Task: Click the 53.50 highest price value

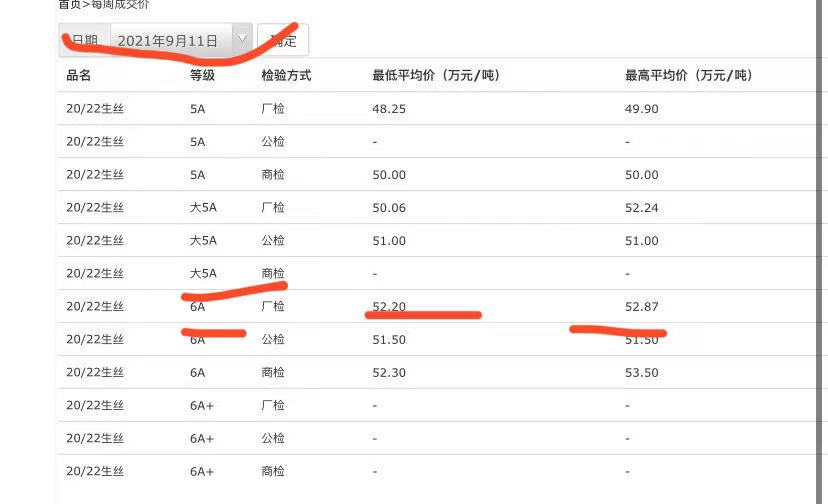Action: (642, 372)
